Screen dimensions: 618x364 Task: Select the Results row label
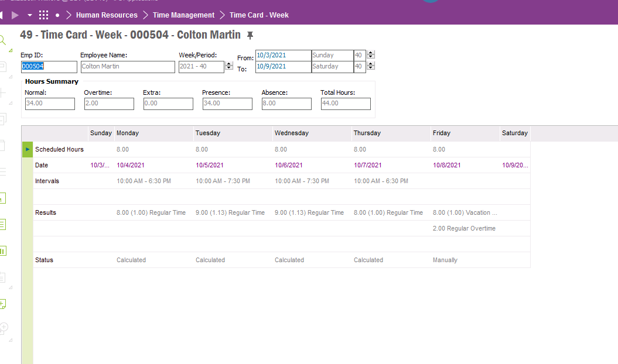tap(45, 213)
